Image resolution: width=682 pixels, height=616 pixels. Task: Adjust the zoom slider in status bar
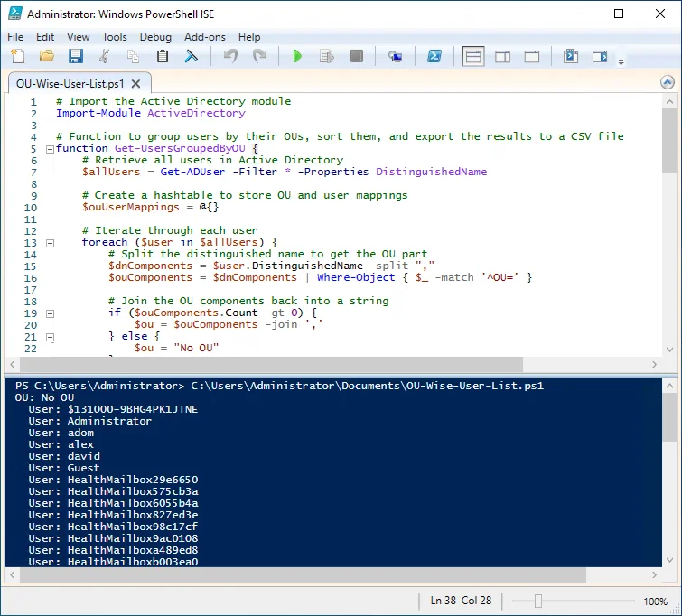[538, 602]
